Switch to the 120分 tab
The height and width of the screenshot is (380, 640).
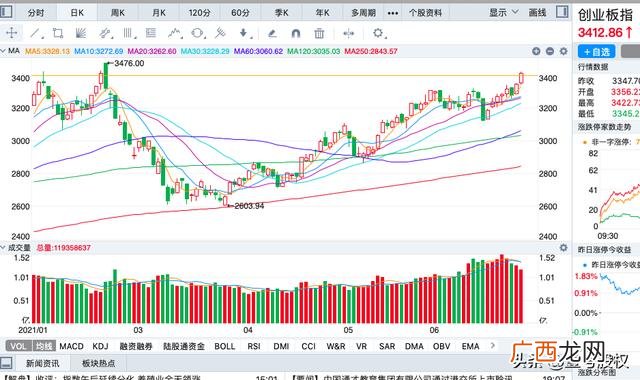200,13
